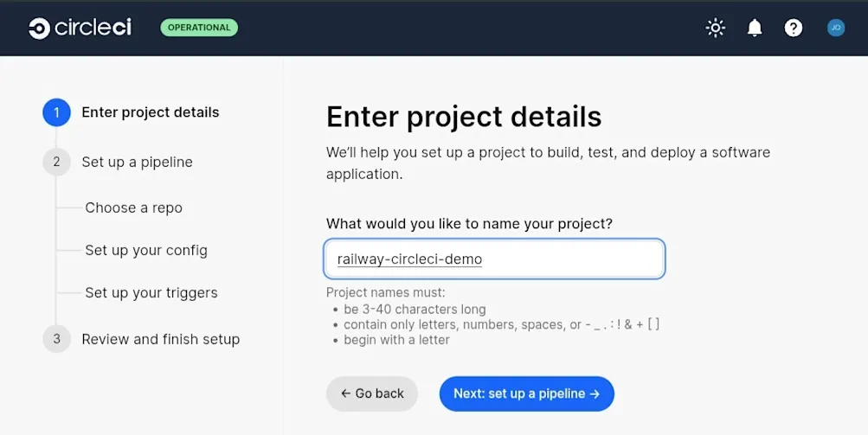The height and width of the screenshot is (435, 868).
Task: Click Next: set up a pipeline button
Action: pyautogui.click(x=526, y=393)
